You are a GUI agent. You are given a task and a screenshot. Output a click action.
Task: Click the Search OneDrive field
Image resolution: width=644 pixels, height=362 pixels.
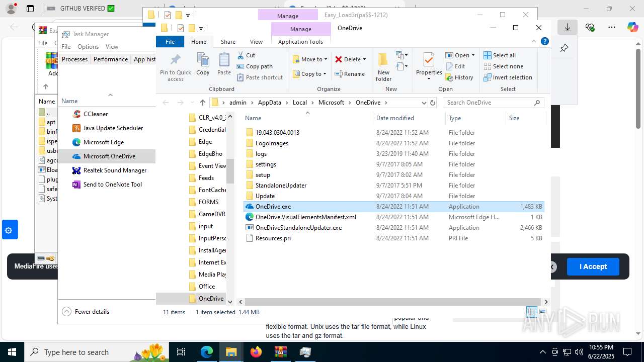coord(493,103)
